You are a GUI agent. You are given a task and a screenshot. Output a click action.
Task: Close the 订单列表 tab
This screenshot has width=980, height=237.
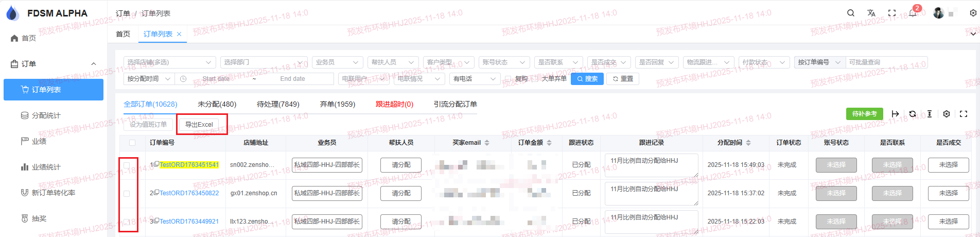(179, 34)
